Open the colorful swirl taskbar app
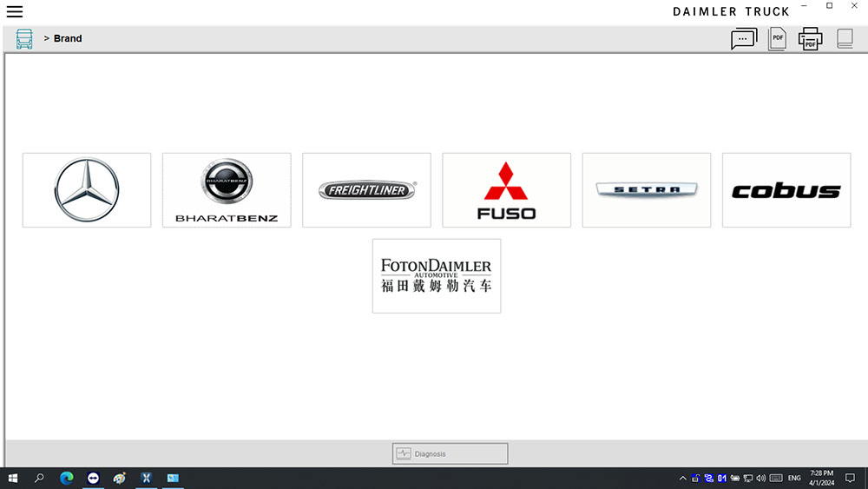Image resolution: width=868 pixels, height=489 pixels. coord(120,478)
